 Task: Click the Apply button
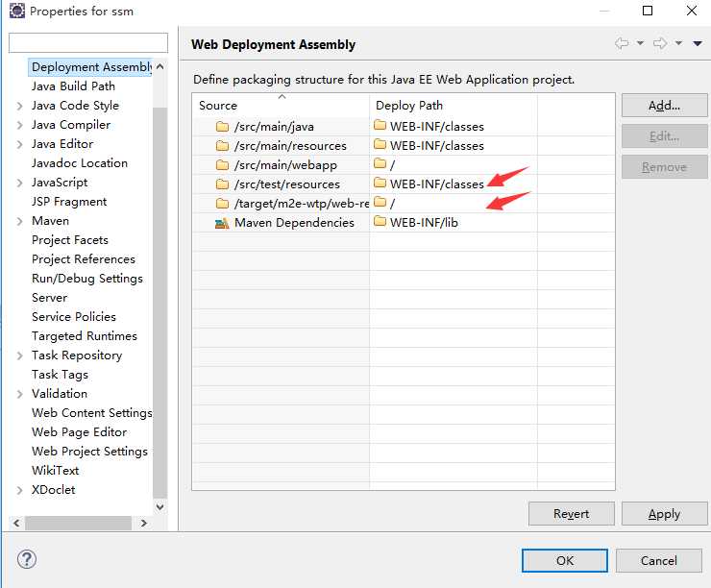point(664,514)
